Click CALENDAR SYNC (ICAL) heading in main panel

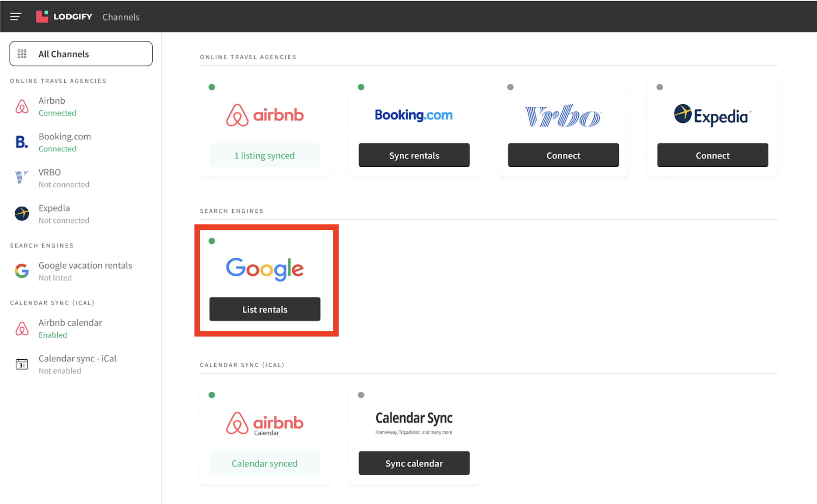click(242, 365)
